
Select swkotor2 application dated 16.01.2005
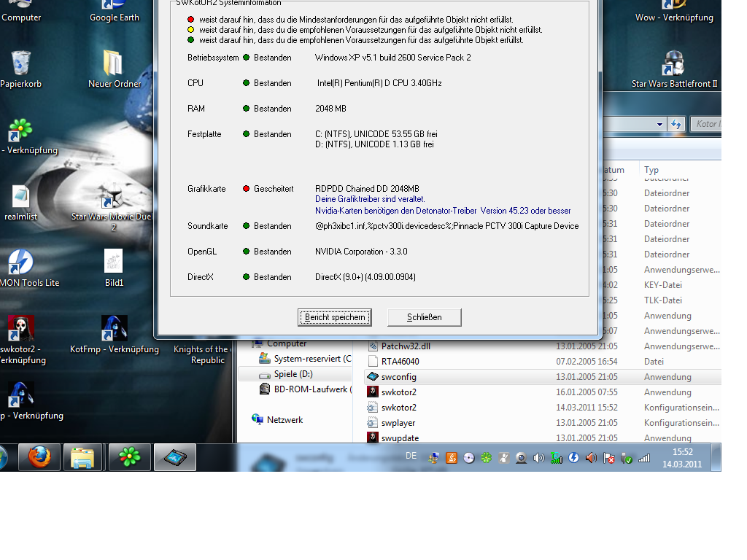[543, 392]
